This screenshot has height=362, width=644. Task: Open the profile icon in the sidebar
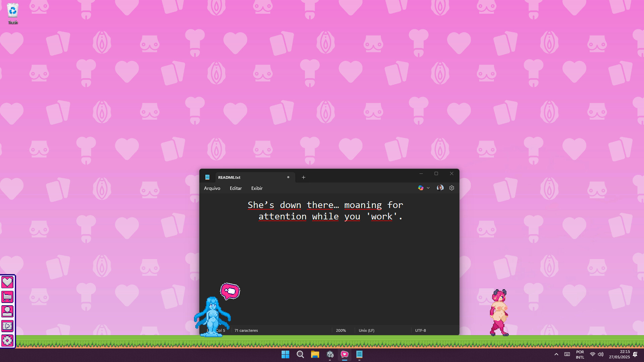click(x=7, y=311)
